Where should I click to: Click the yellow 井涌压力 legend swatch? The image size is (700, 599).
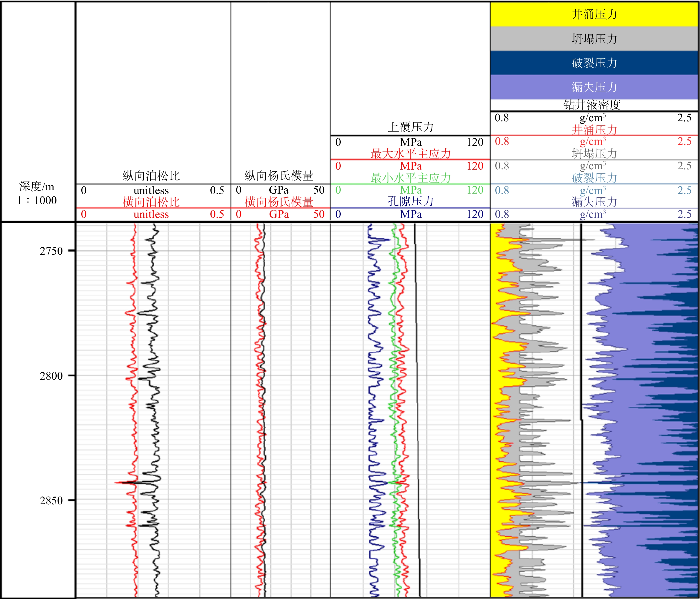tap(594, 14)
